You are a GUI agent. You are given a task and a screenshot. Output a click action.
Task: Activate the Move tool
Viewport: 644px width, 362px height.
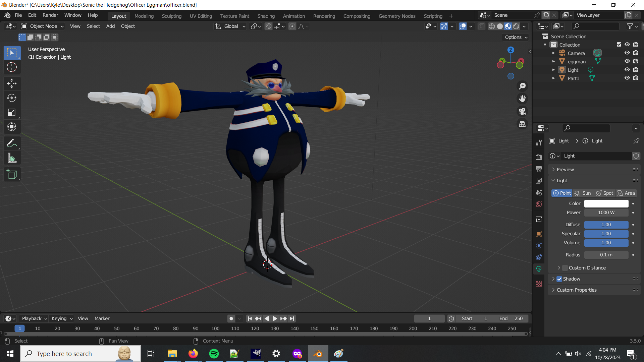point(12,83)
